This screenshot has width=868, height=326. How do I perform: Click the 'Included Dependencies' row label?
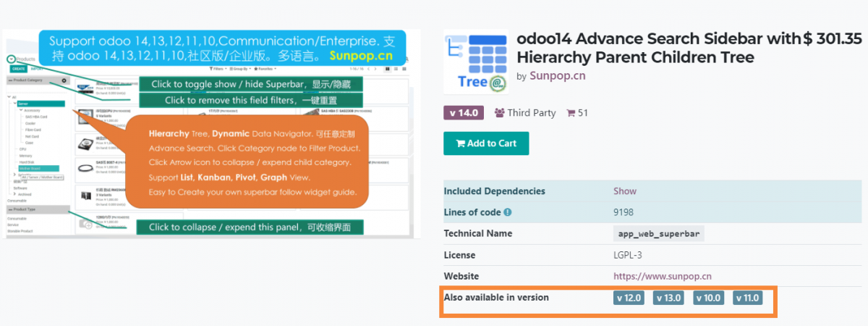pos(494,191)
